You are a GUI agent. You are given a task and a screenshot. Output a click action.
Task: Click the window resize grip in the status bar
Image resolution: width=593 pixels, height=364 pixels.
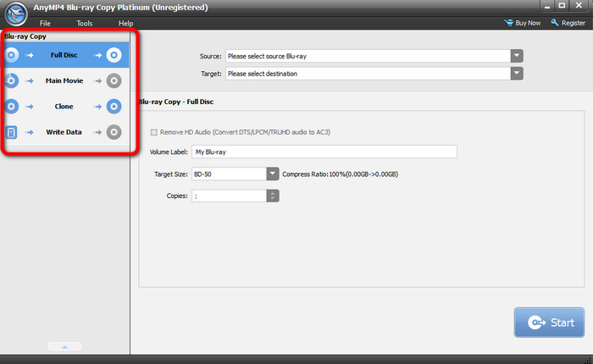pyautogui.click(x=589, y=360)
